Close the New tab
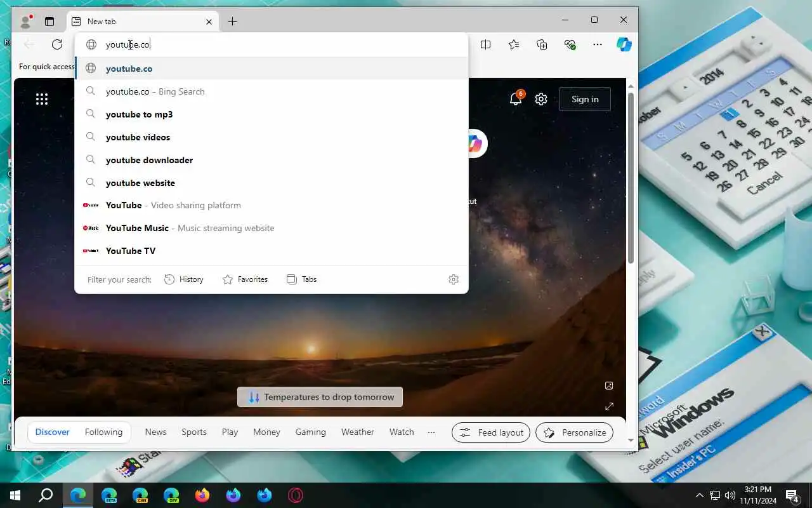 coord(209,22)
